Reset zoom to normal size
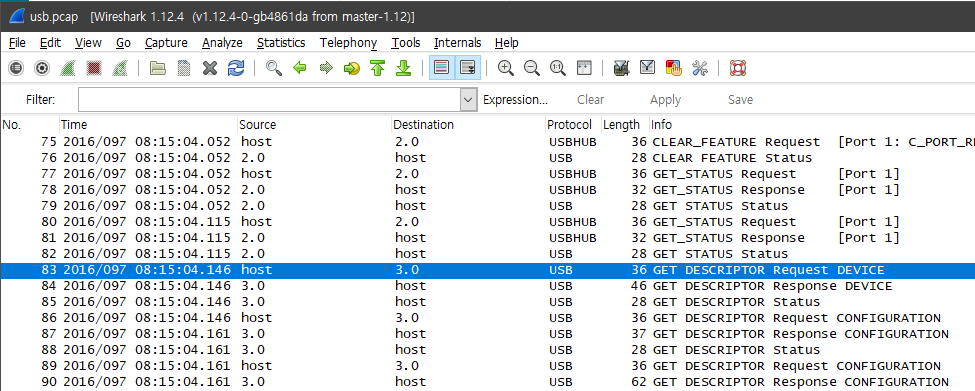975x391 pixels. (558, 68)
